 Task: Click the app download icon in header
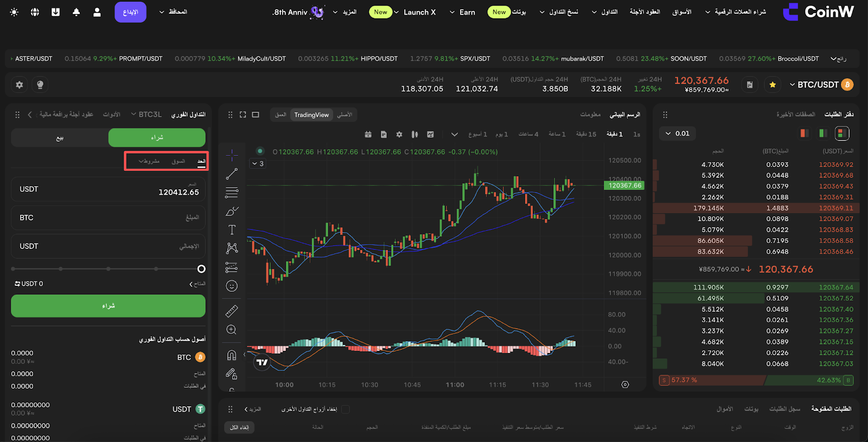[55, 12]
